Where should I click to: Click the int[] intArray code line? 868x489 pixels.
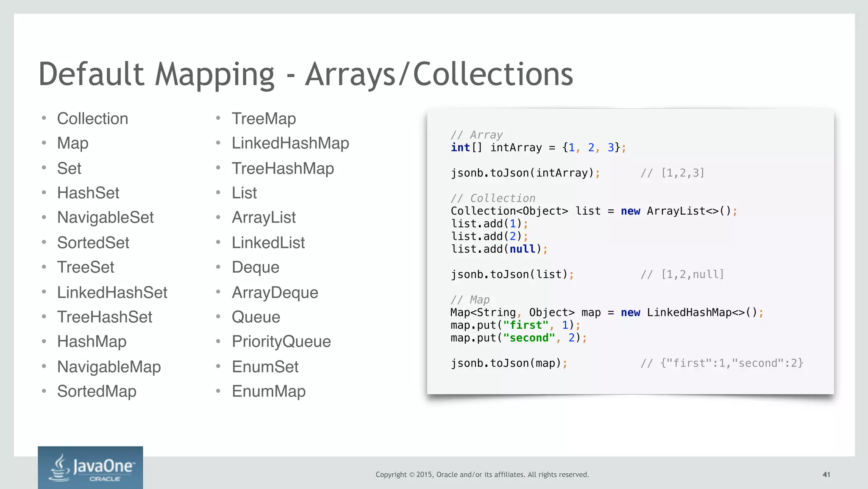point(538,148)
